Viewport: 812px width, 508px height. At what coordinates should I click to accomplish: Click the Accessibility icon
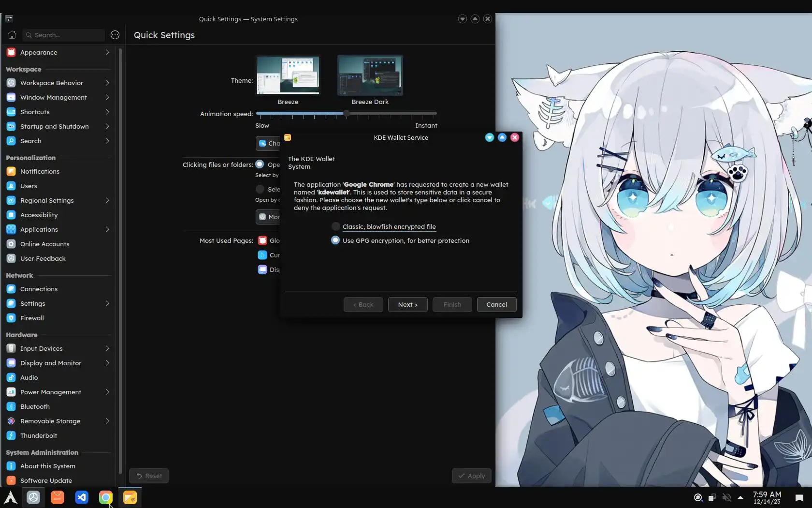tap(11, 215)
